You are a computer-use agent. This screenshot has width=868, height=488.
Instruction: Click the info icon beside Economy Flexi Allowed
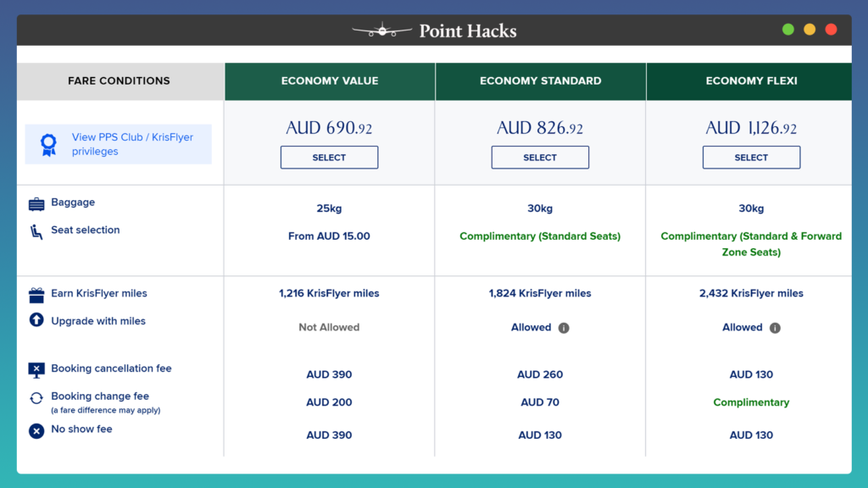774,327
